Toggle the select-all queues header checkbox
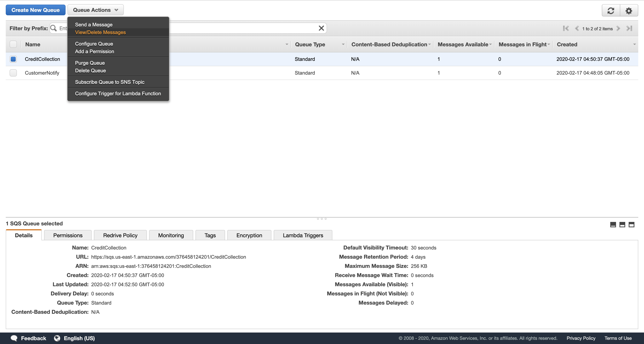644x344 pixels. [x=13, y=44]
